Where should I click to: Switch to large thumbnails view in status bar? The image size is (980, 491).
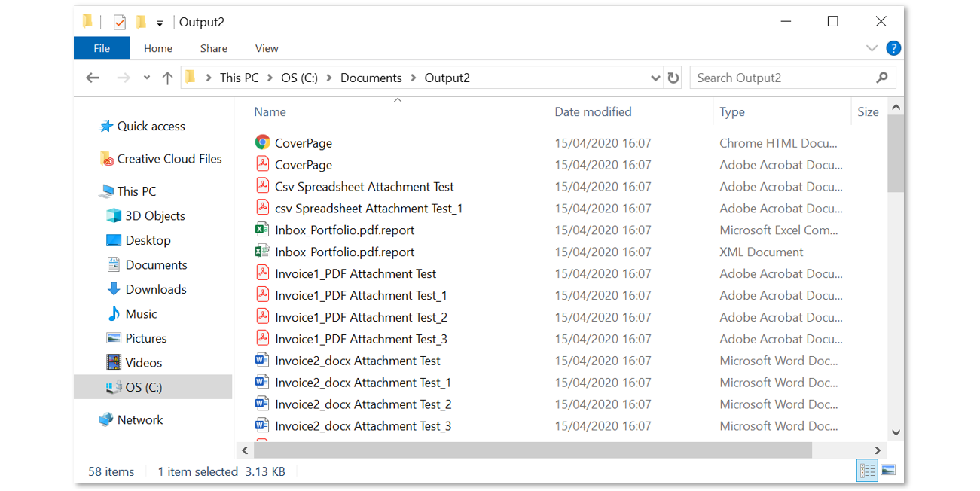[x=887, y=470]
